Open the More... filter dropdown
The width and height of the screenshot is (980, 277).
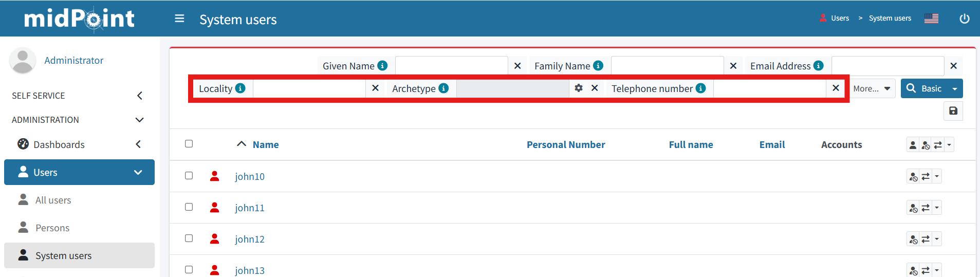click(x=872, y=88)
